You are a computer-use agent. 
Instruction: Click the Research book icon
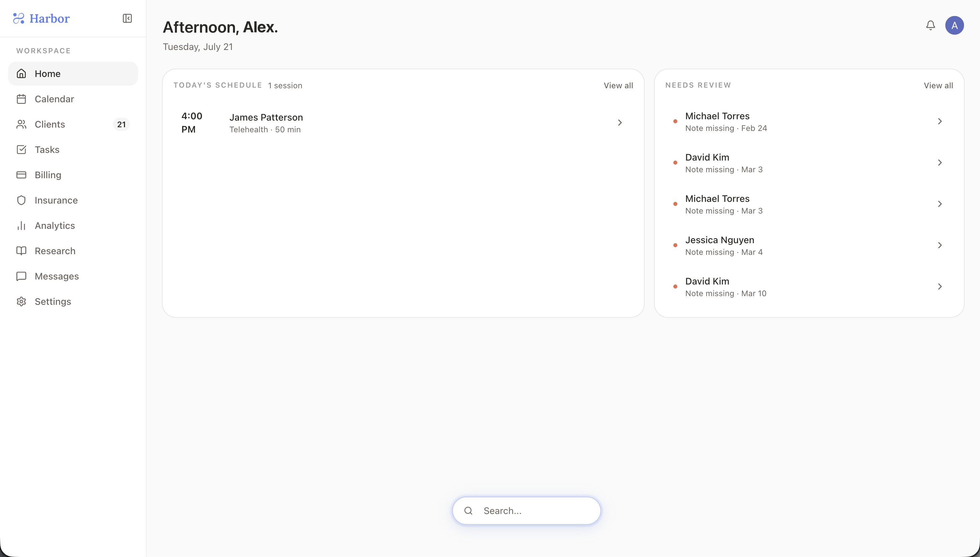click(21, 251)
